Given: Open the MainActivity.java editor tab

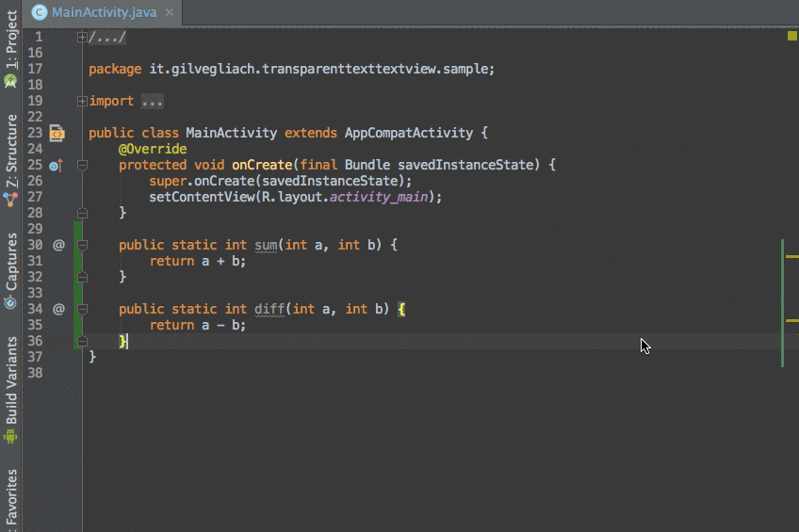Looking at the screenshot, I should [x=104, y=12].
